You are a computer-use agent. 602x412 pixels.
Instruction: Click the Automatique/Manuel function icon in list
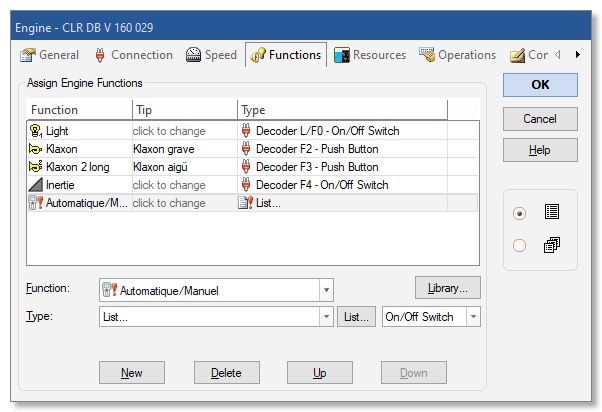click(36, 203)
